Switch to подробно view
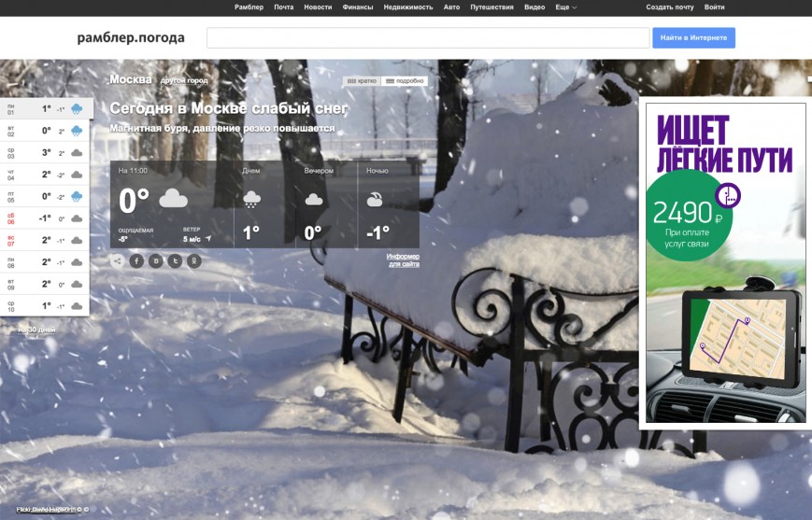Viewport: 812px width, 520px height. pos(405,81)
